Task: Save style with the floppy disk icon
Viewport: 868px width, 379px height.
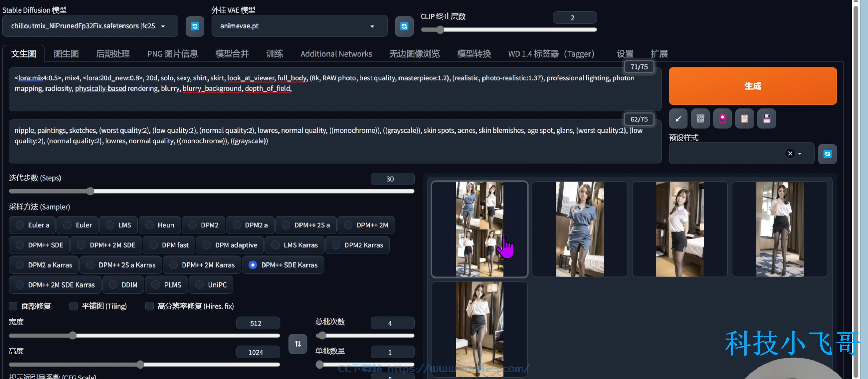Action: [767, 119]
